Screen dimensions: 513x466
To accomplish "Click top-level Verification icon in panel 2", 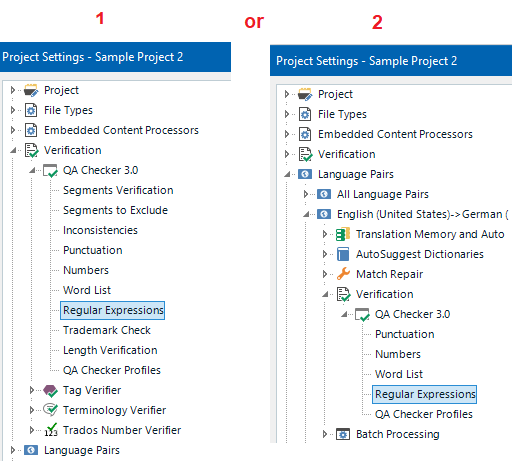I will click(306, 154).
